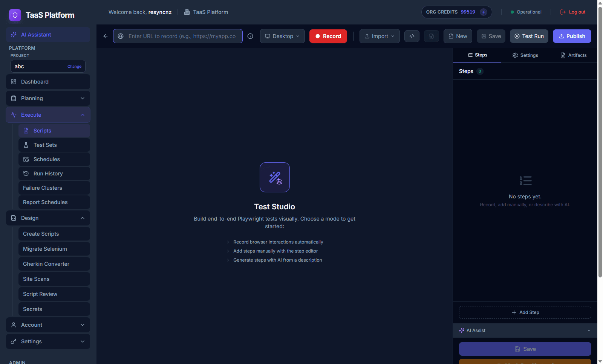Collapse the AI Assist panel
Image resolution: width=603 pixels, height=364 pixels.
(x=589, y=330)
